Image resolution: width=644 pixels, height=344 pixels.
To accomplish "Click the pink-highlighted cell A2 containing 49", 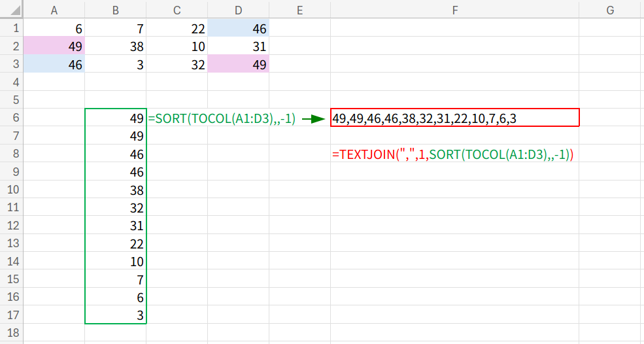I will click(54, 46).
